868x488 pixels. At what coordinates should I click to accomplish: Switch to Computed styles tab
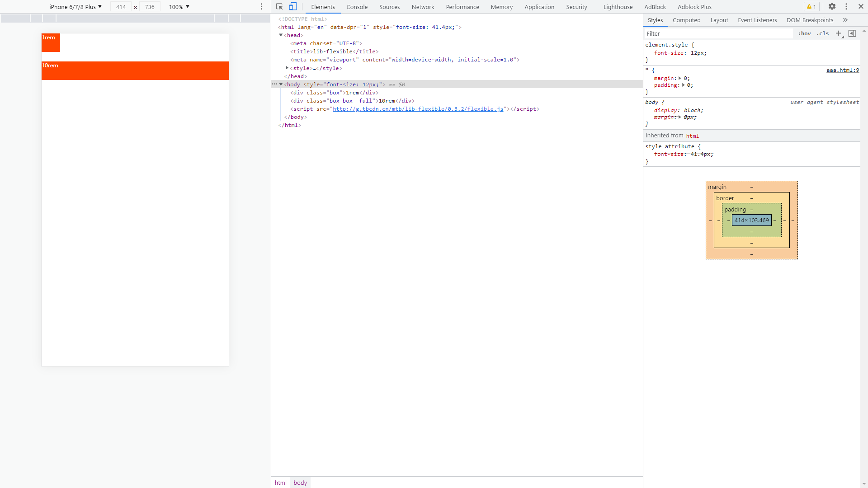(686, 20)
